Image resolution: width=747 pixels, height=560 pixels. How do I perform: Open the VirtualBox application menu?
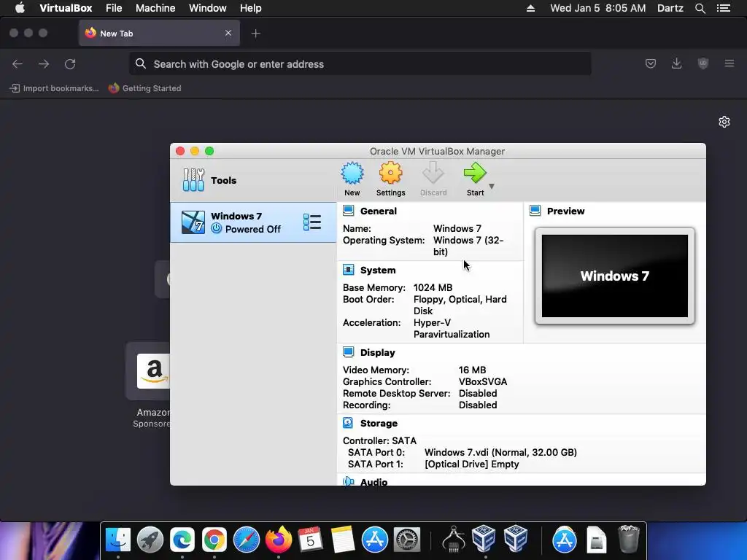(x=66, y=8)
